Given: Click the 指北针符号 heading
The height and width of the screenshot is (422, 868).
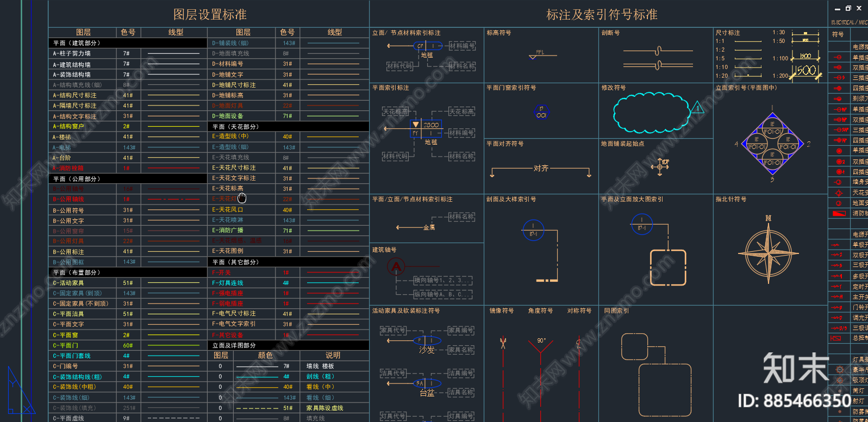Looking at the screenshot, I should click(x=731, y=200).
